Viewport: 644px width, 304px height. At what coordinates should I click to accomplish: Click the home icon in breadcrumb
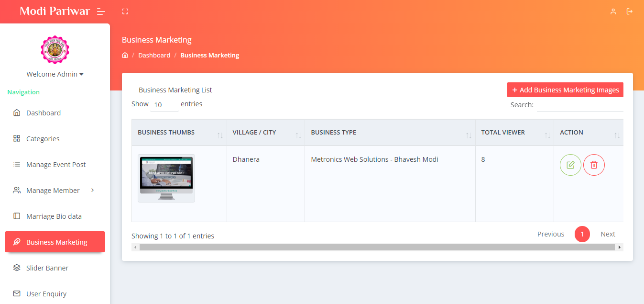coord(125,56)
